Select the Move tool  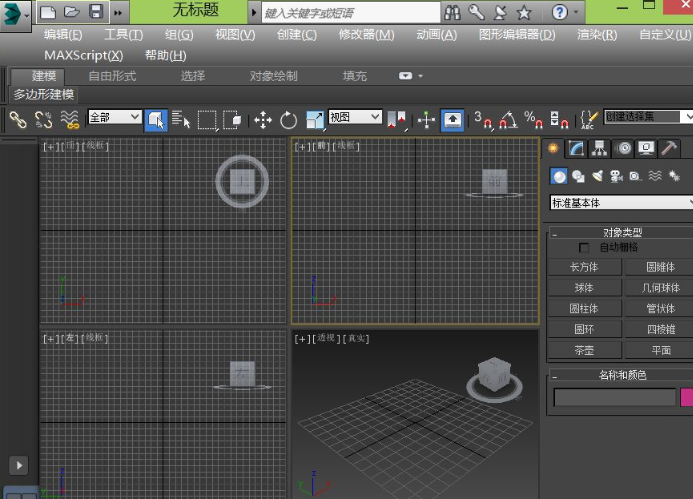263,120
